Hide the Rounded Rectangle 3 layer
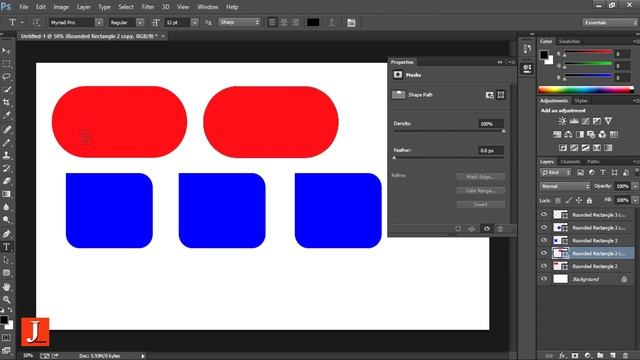The width and height of the screenshot is (640, 360). [x=544, y=240]
